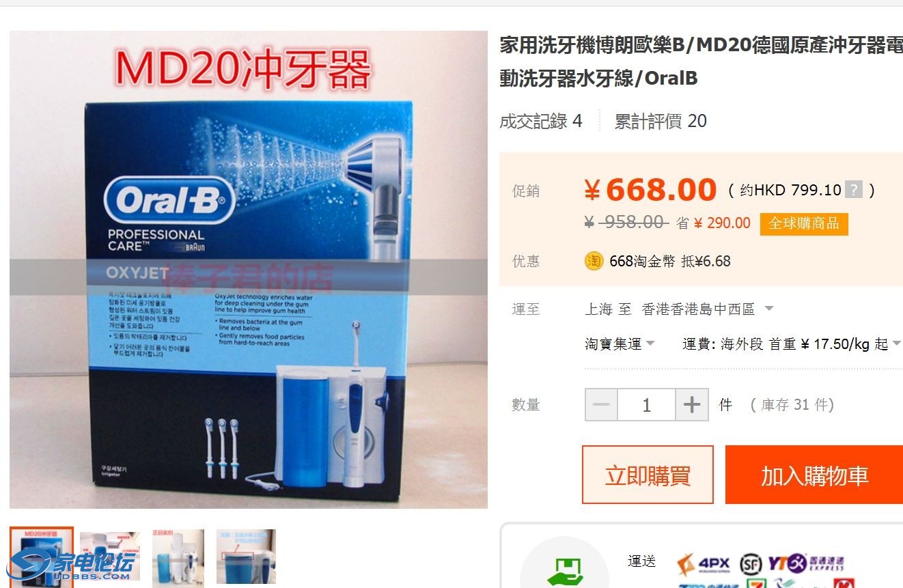The width and height of the screenshot is (903, 588).
Task: Click the 加入購物車 add to cart button
Action: [814, 475]
